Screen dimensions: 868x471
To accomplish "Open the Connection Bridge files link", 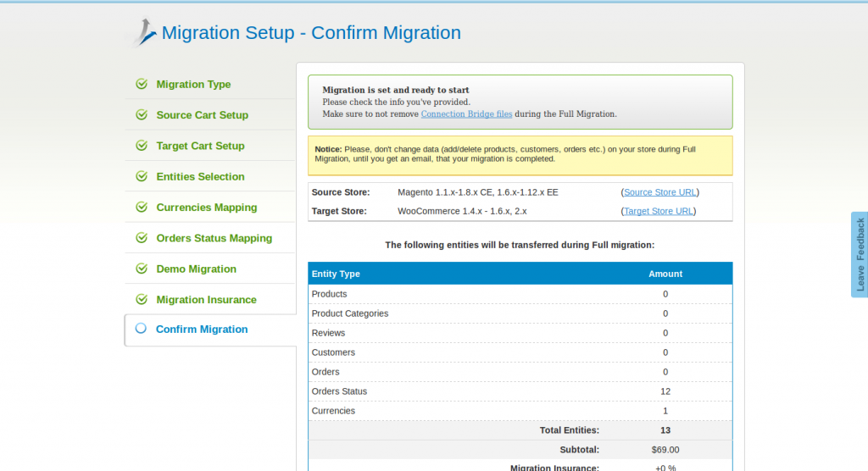I will (x=466, y=114).
